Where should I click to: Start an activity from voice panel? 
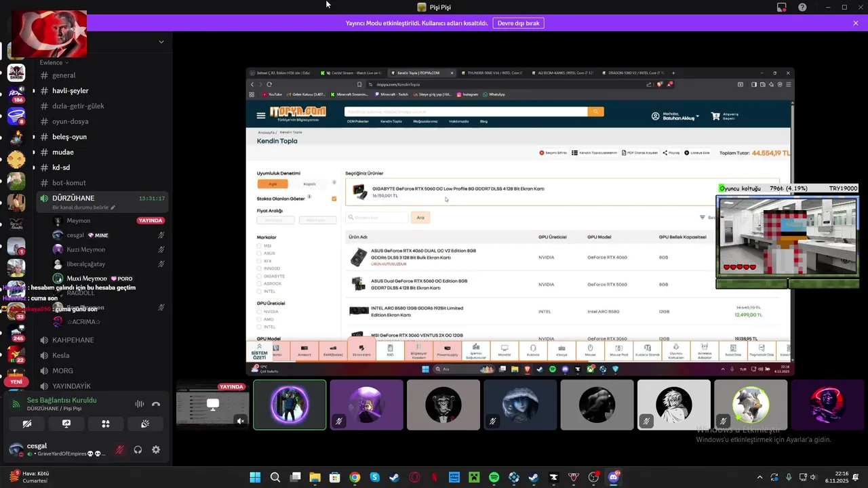106,424
